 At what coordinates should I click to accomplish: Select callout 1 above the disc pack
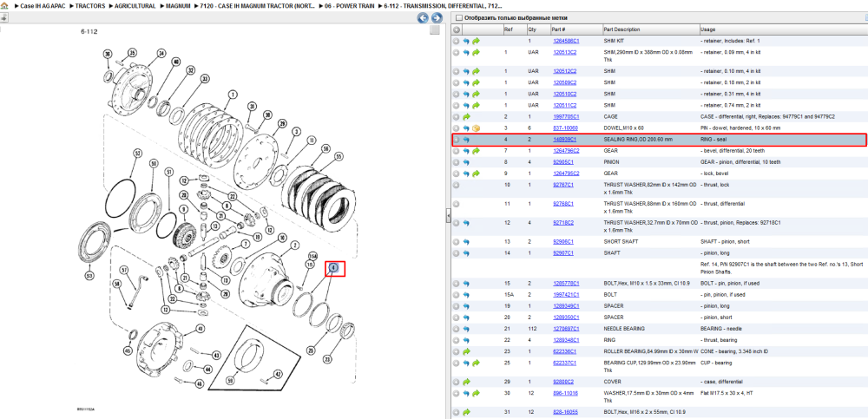click(x=233, y=95)
